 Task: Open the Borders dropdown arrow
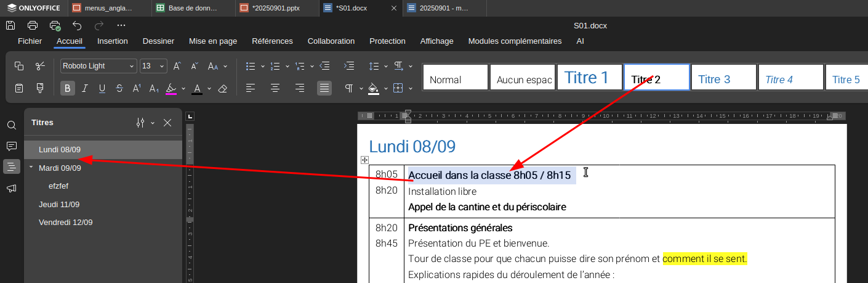(x=410, y=88)
